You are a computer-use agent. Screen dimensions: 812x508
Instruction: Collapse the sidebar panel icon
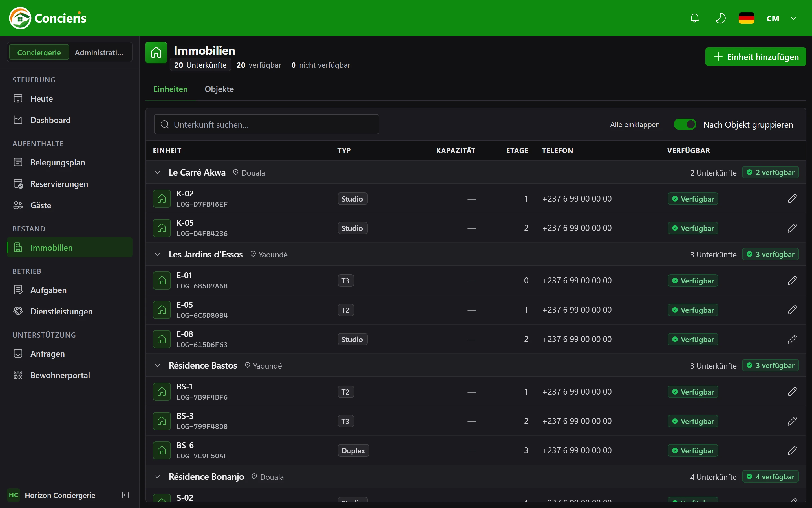coord(124,495)
